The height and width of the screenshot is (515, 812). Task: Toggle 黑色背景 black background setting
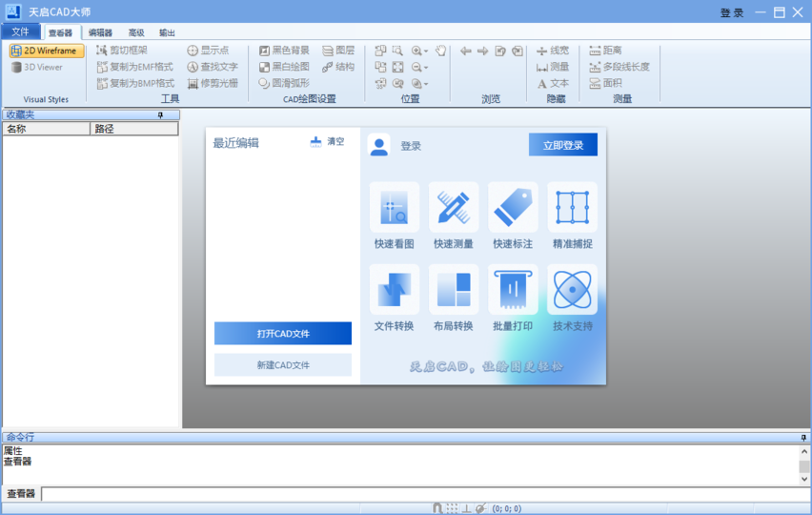pos(284,51)
